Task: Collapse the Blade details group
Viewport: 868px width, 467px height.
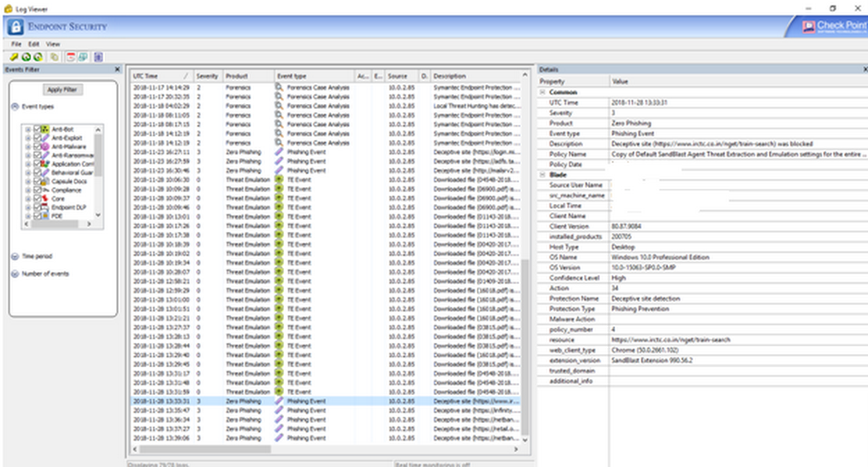Action: pyautogui.click(x=542, y=174)
